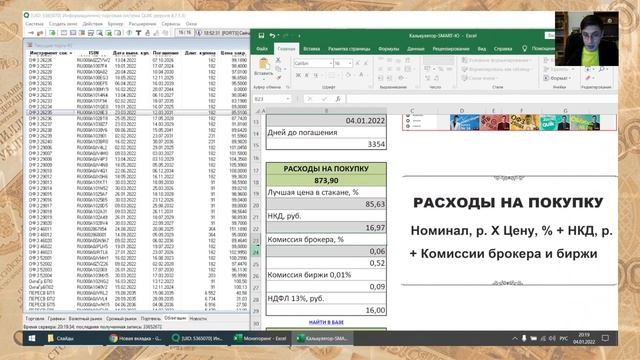
Task: Open Система menu in QUIK
Action: click(34, 24)
